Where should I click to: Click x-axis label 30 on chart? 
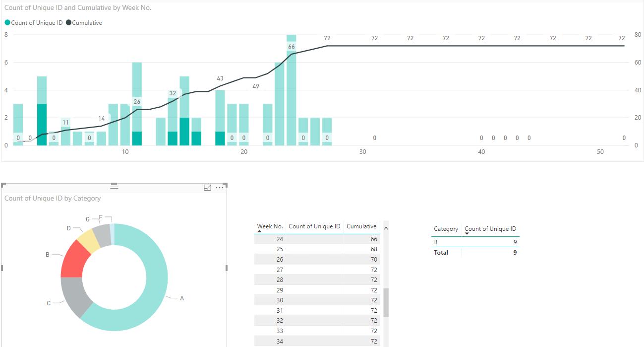[363, 152]
